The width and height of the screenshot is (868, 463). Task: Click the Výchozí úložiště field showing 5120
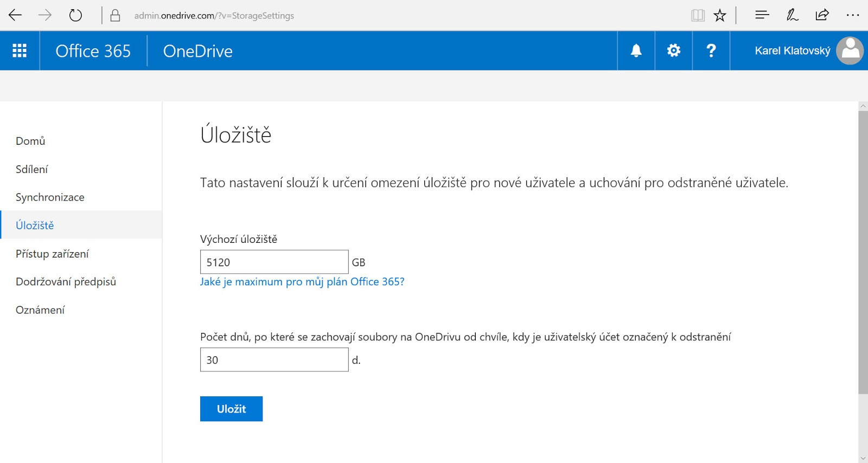tap(274, 262)
